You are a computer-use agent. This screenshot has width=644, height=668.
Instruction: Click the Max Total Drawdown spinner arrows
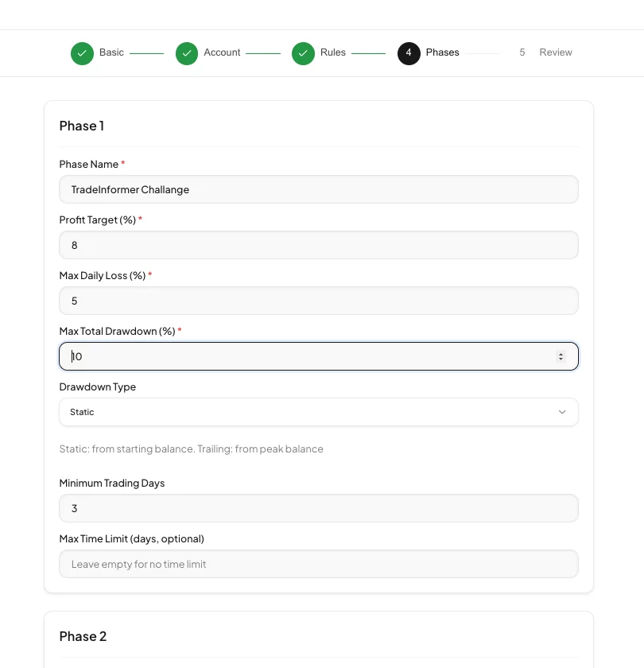[x=561, y=357]
